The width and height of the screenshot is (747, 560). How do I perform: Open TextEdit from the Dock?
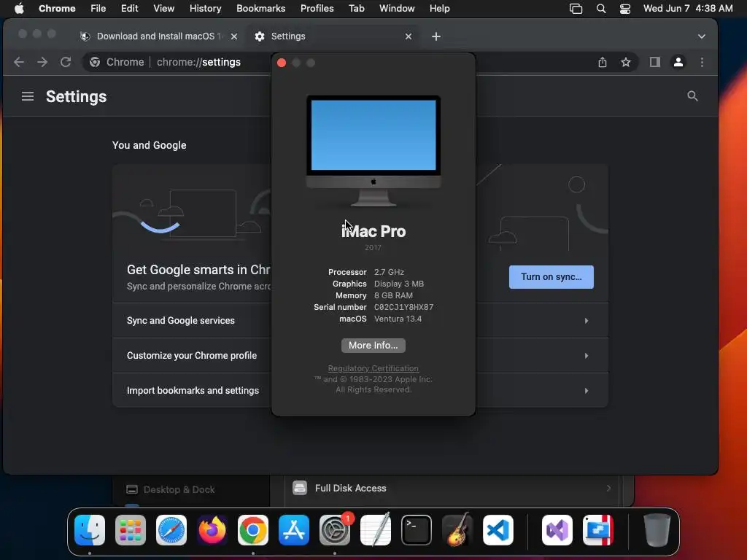click(x=376, y=530)
